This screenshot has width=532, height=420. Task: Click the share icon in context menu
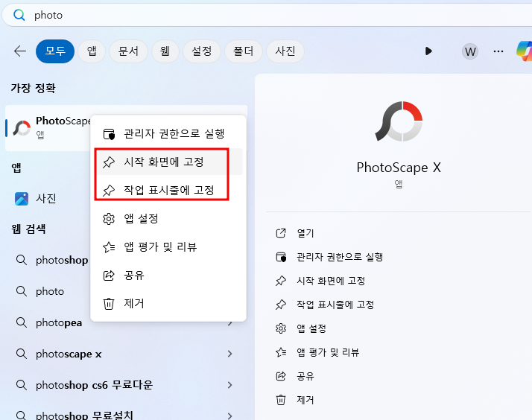pyautogui.click(x=109, y=276)
